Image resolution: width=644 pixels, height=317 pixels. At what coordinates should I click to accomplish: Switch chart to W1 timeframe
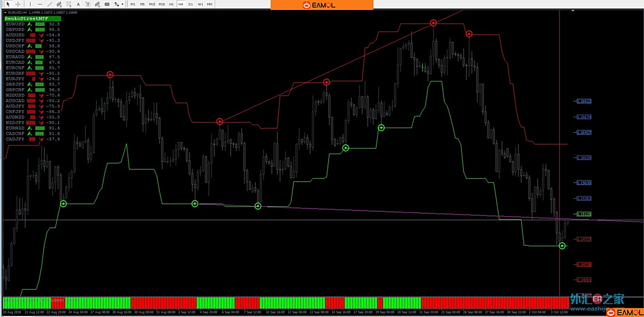[200, 4]
